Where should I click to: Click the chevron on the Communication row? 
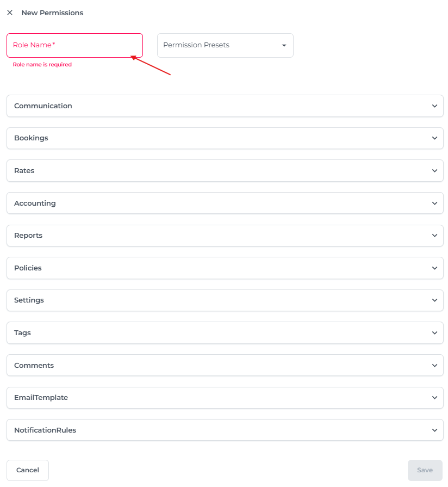click(434, 106)
